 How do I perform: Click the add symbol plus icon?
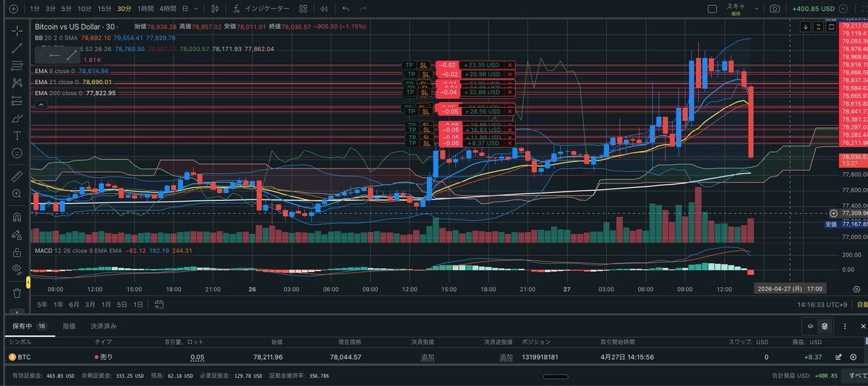pos(13,9)
